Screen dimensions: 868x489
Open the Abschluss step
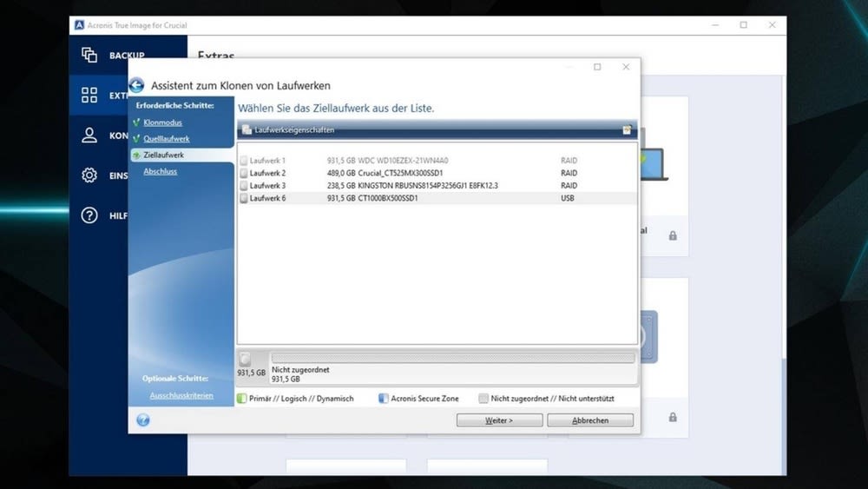tap(160, 171)
